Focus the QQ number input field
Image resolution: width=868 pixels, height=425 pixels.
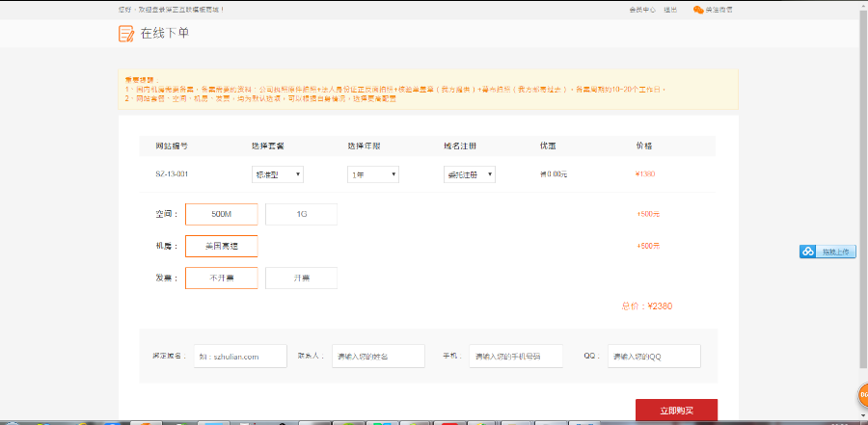(x=654, y=357)
